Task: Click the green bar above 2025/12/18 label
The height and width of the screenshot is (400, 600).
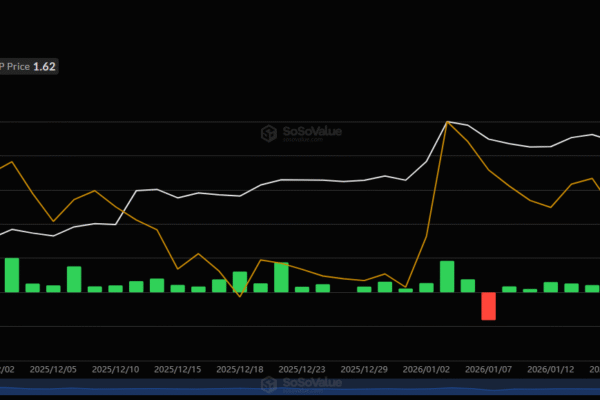Action: (240, 281)
